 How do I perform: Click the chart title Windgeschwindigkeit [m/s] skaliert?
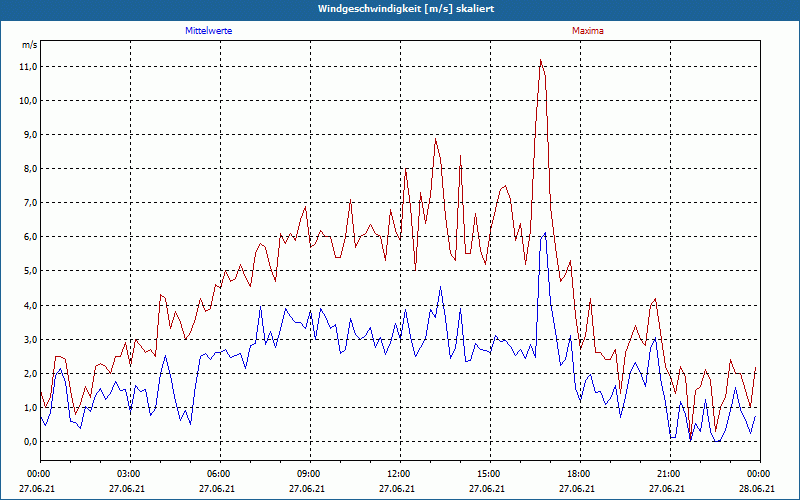pyautogui.click(x=406, y=9)
